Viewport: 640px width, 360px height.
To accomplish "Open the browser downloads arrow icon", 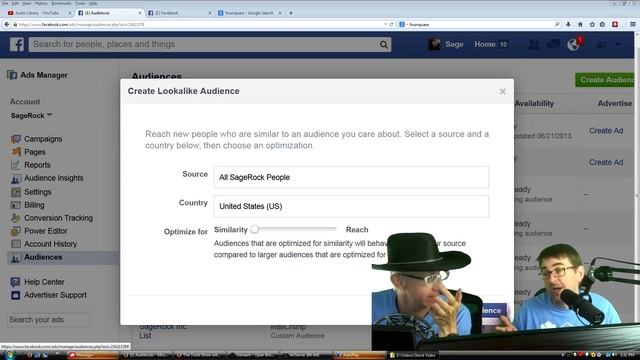I will [568, 24].
